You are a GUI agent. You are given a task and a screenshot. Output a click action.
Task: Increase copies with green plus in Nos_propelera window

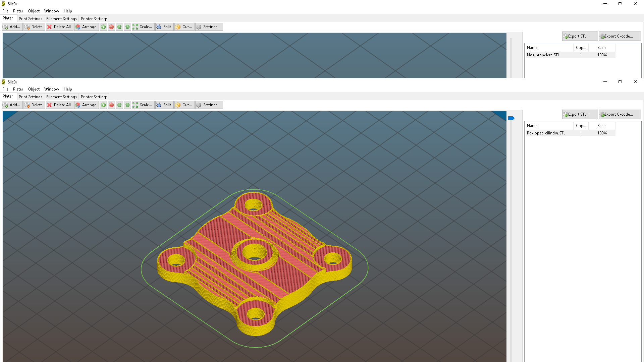point(103,27)
